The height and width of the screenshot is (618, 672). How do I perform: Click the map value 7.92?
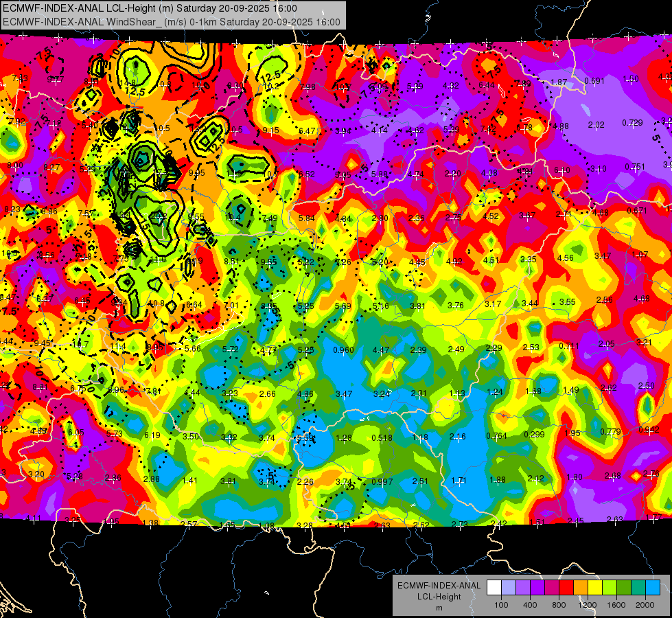click(x=16, y=122)
